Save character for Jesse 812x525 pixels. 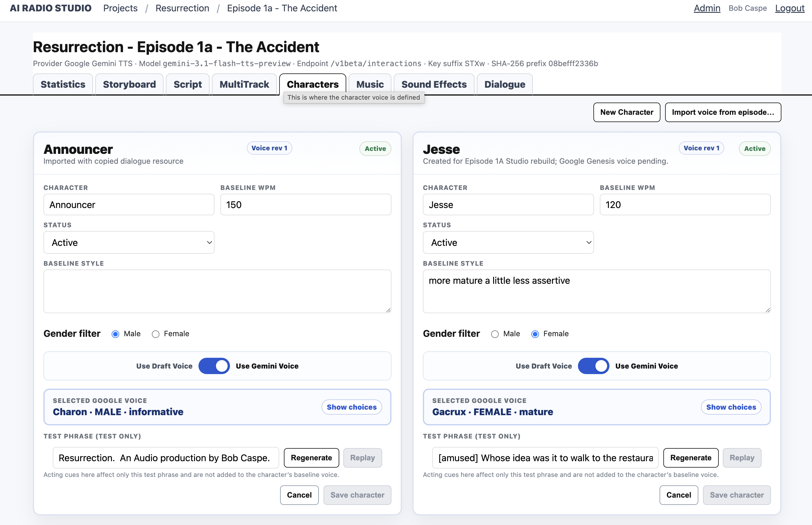tap(737, 495)
